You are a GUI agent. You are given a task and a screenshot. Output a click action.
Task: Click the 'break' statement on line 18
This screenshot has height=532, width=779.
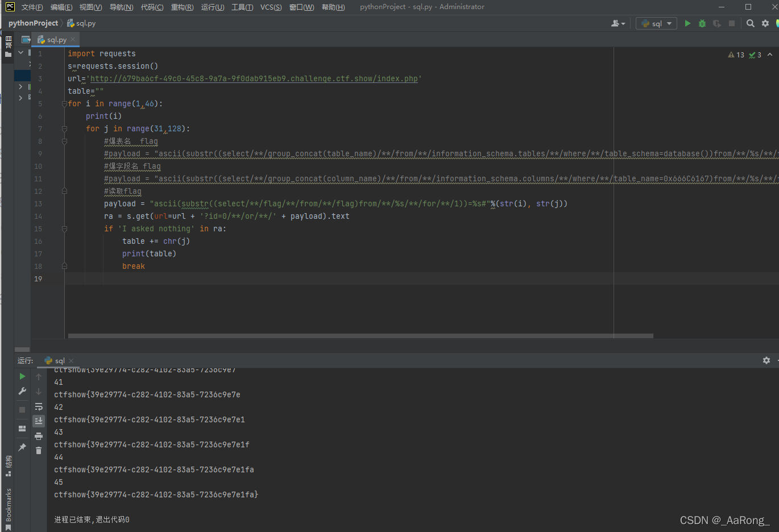coord(134,266)
